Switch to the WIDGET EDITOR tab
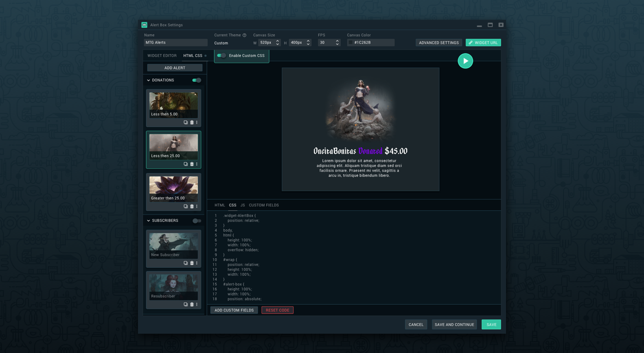Screen dimensions: 644x353 [x=161, y=55]
